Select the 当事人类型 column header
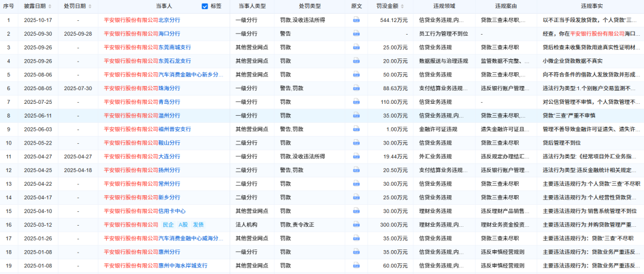This screenshot has height=274, width=644. point(252,6)
